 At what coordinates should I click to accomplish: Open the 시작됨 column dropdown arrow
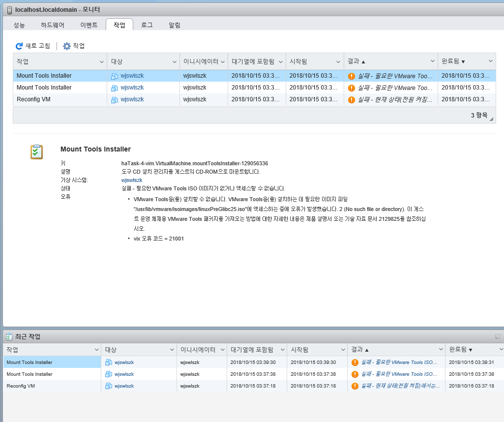pos(338,61)
